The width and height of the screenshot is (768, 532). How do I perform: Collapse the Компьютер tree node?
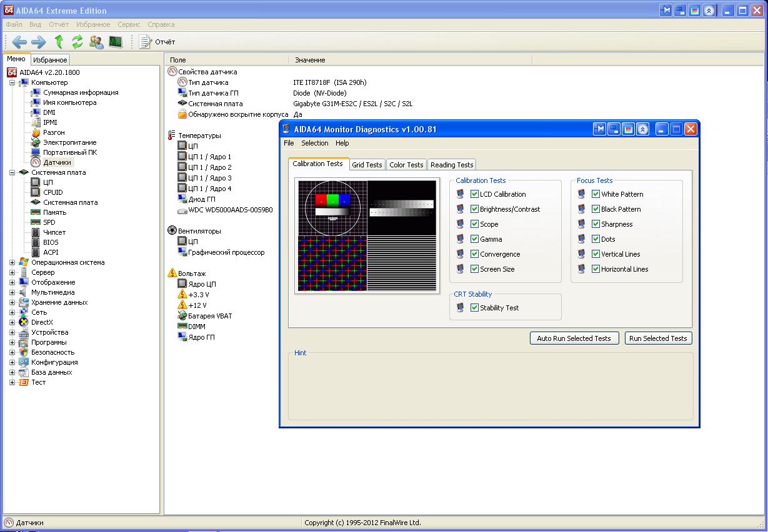12,82
